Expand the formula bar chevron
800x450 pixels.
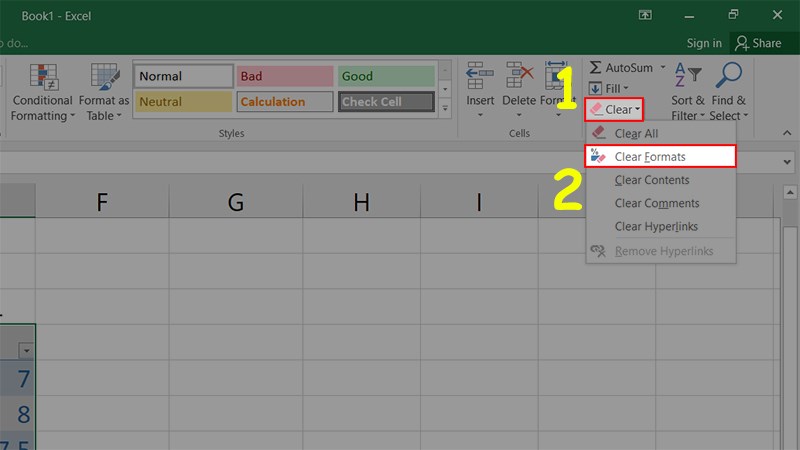pyautogui.click(x=788, y=162)
